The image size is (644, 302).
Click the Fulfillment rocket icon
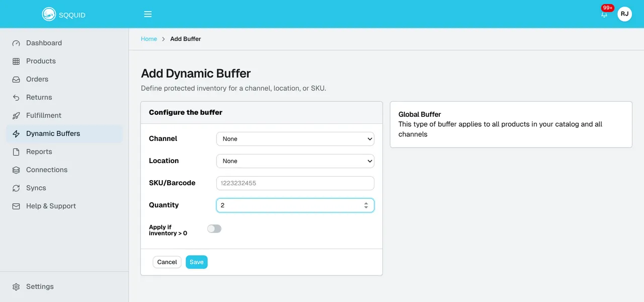click(x=16, y=116)
